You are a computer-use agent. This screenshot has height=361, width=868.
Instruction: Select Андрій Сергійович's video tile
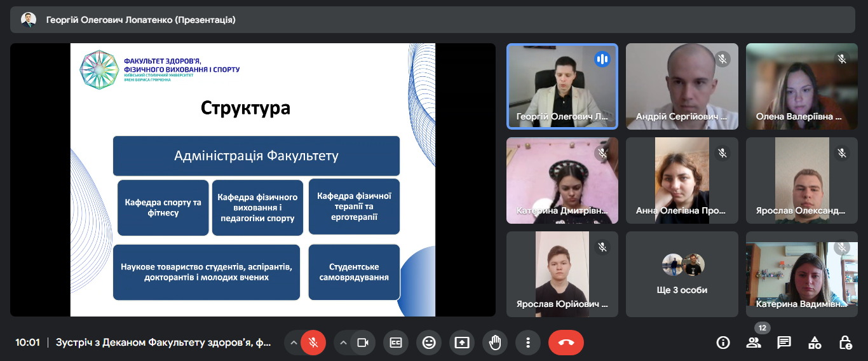point(682,86)
